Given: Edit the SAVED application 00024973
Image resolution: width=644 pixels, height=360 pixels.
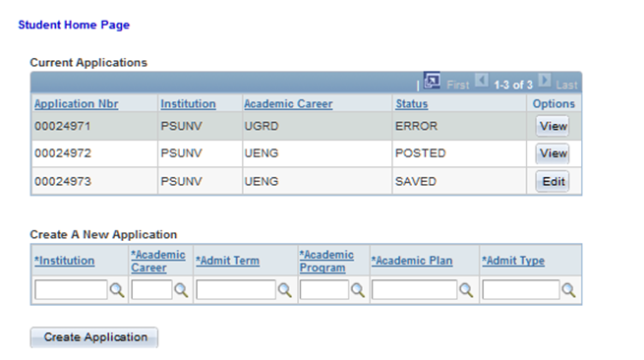Looking at the screenshot, I should coord(553,182).
